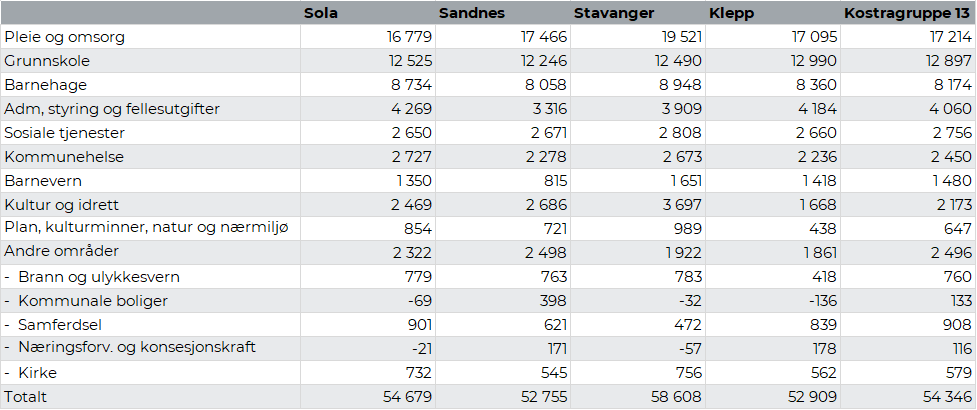Select the Klepp column header
Image resolution: width=977 pixels, height=410 pixels.
733,13
